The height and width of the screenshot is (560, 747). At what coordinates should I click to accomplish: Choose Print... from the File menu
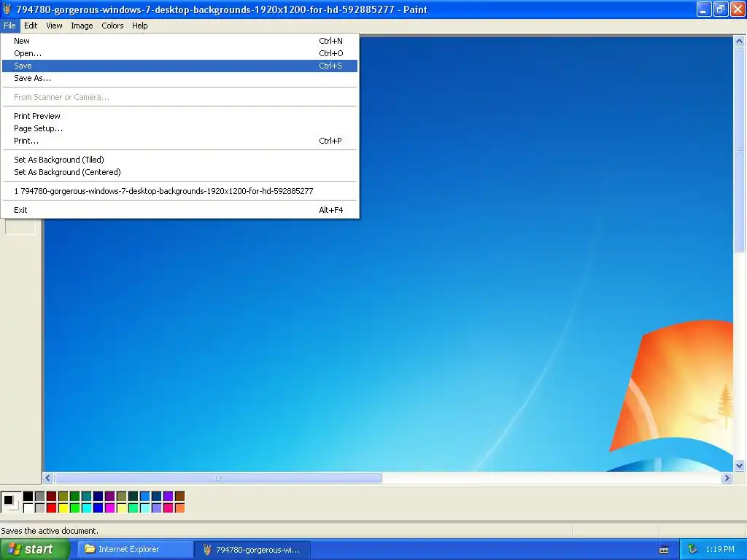(x=179, y=141)
